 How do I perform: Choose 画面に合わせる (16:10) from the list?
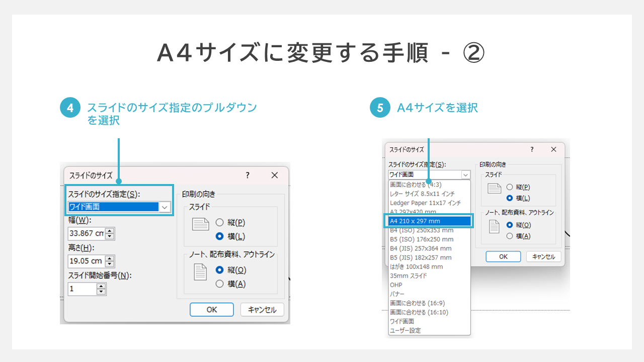click(x=429, y=312)
